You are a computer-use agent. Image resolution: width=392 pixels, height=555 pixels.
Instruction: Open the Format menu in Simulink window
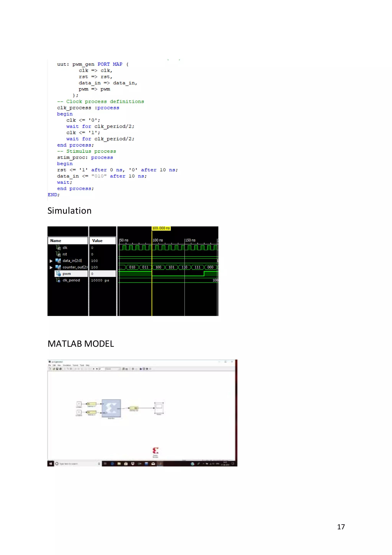(75, 365)
